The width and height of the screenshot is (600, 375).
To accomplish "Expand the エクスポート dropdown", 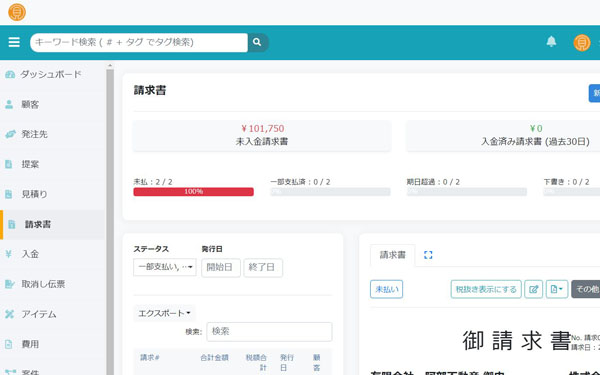I will pos(164,313).
